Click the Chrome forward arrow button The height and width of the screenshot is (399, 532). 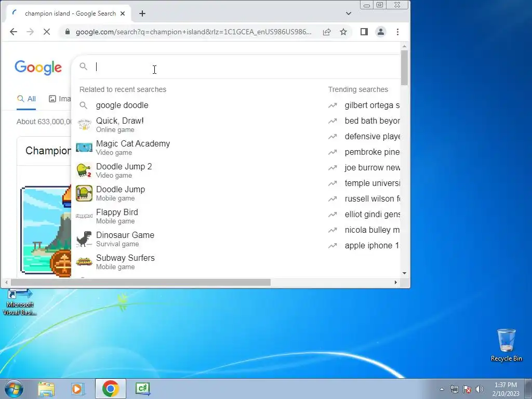30,32
